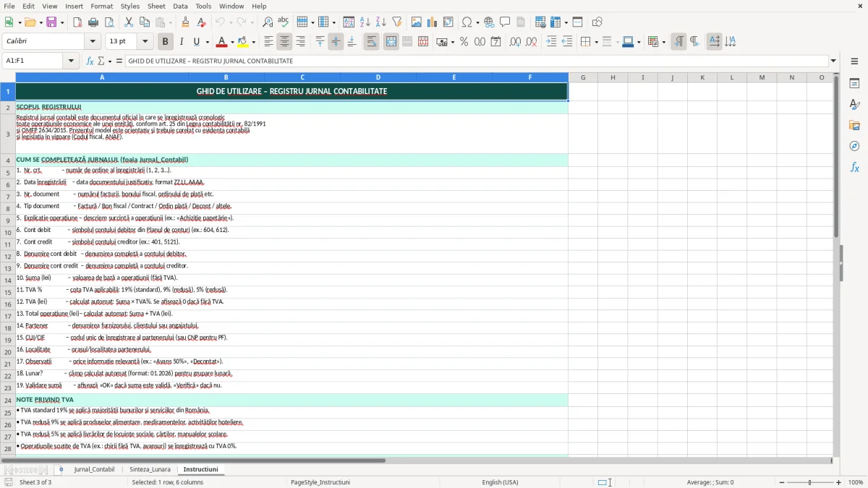Click Background Color yellow swatch
Screen dimensions: 868x488
coord(242,42)
